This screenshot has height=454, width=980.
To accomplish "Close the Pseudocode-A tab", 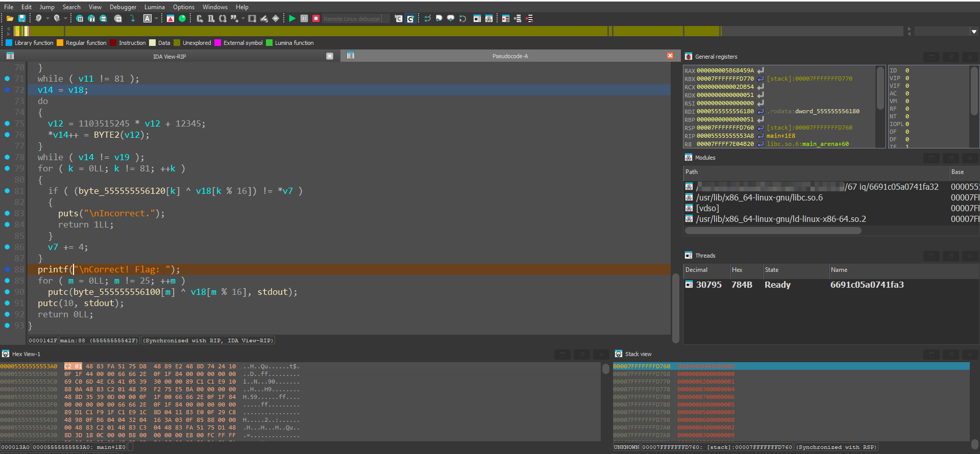I will pos(670,56).
